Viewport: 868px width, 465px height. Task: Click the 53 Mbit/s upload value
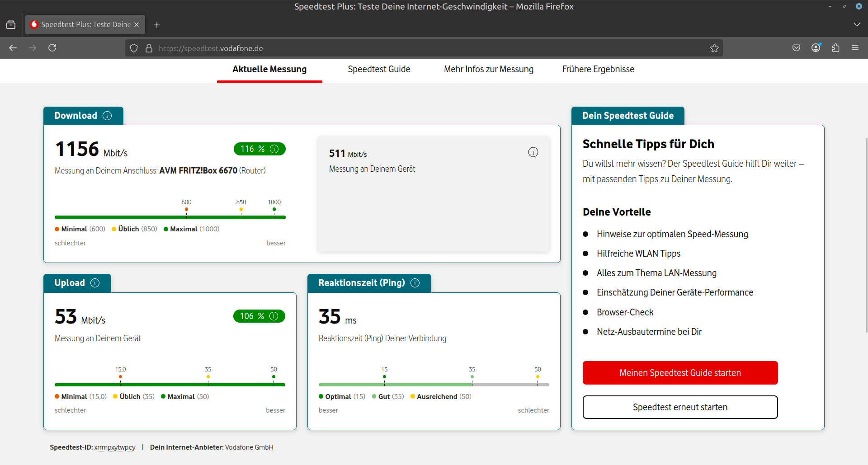[x=80, y=317]
